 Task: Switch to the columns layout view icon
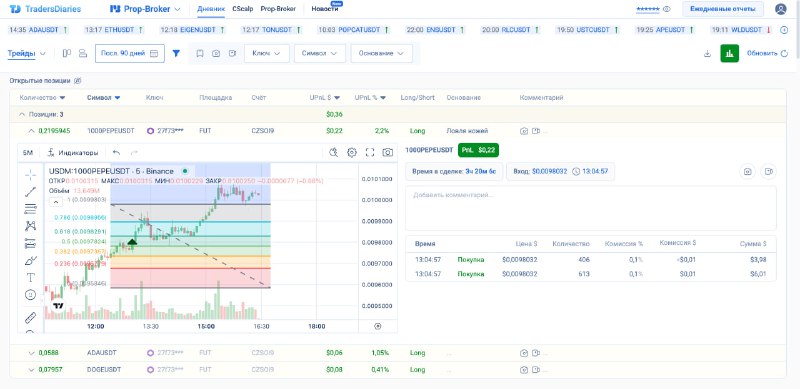66,53
